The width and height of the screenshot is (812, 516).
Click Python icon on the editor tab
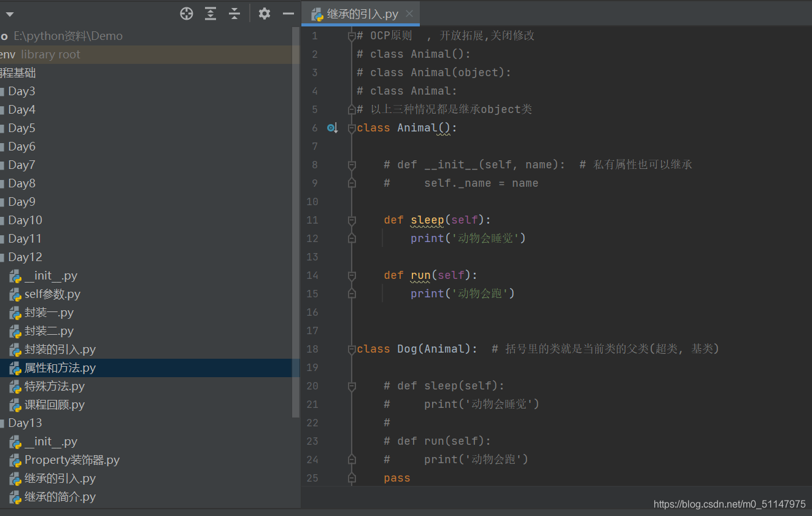tap(317, 14)
